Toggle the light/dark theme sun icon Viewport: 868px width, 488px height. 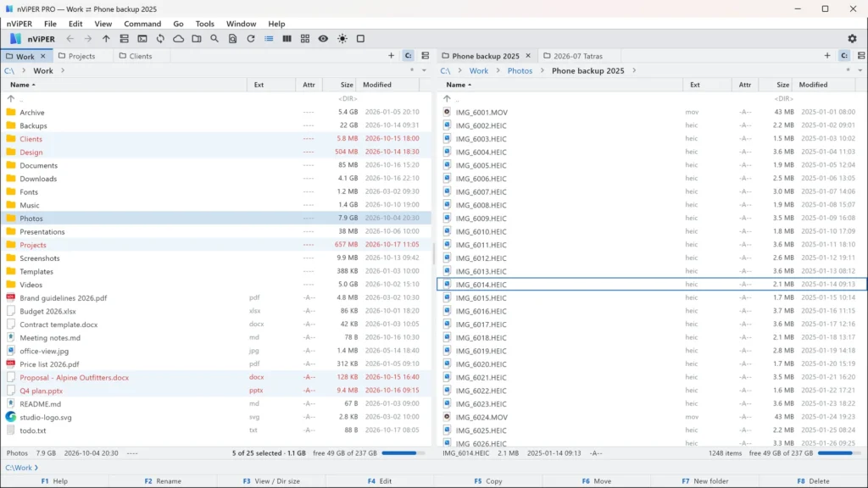pyautogui.click(x=342, y=39)
